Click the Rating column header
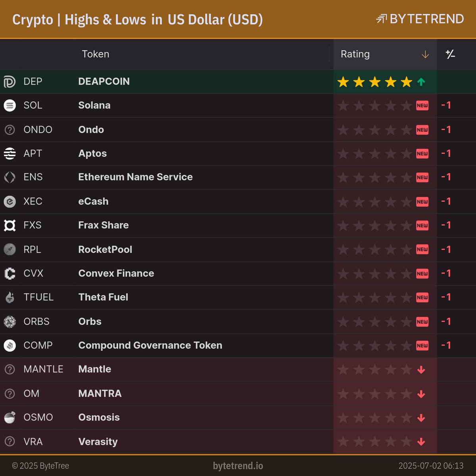 [385, 54]
